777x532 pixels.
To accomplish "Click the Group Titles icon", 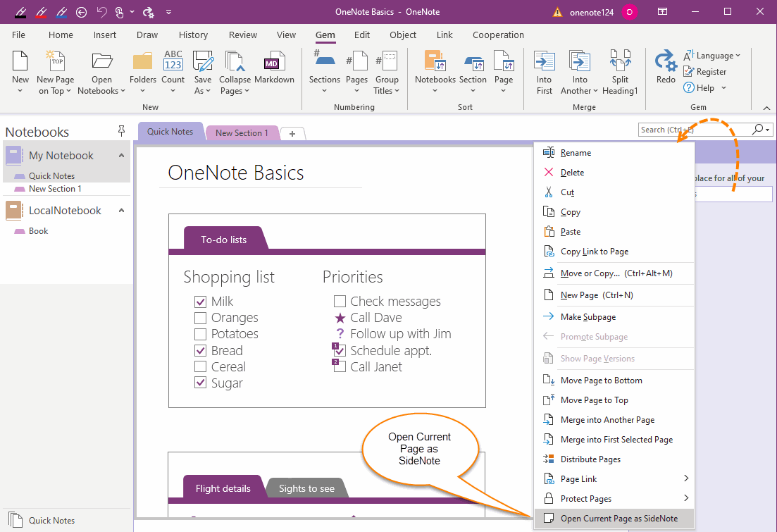I will [x=387, y=61].
